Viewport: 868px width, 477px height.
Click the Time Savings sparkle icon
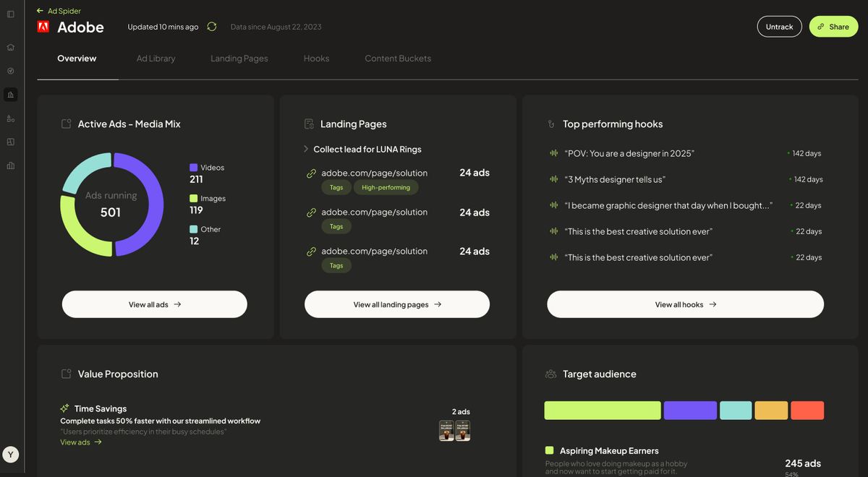click(x=65, y=408)
